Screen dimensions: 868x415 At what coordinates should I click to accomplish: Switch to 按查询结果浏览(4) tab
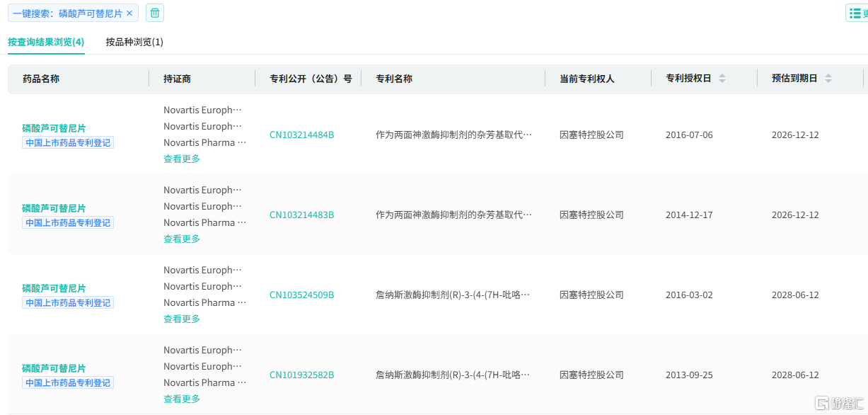pyautogui.click(x=46, y=42)
